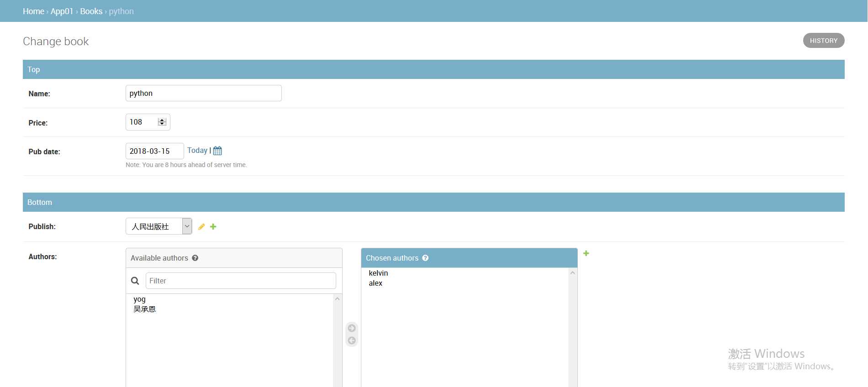Click the Authors: field label
This screenshot has width=868, height=387.
click(42, 256)
